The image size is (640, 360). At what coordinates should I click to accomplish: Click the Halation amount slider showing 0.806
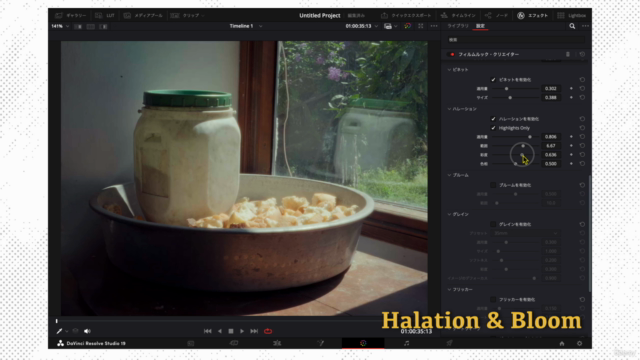click(516, 137)
